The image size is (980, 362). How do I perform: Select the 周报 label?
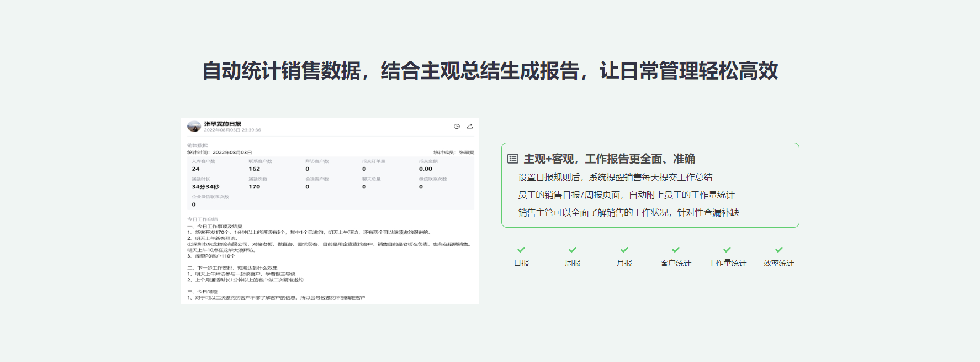point(573,264)
